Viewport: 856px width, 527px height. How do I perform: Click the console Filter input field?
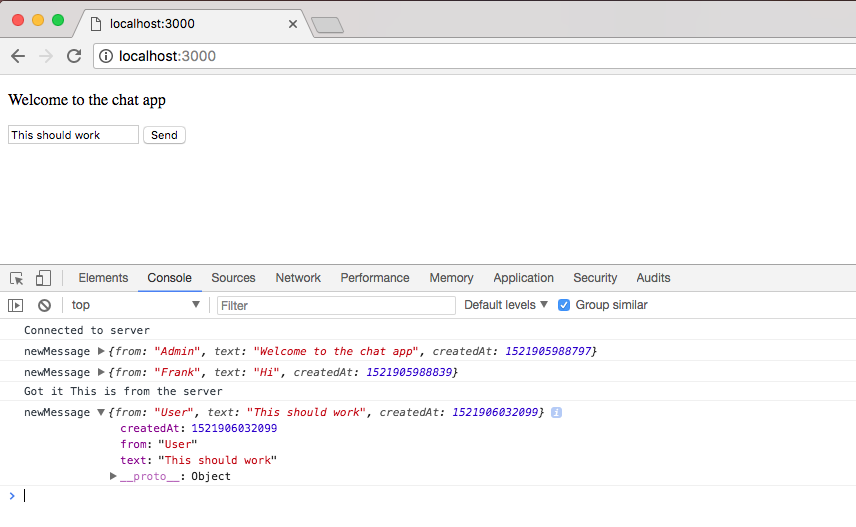(335, 305)
